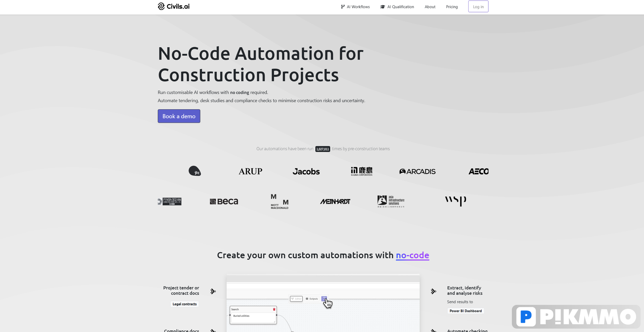The height and width of the screenshot is (332, 644).
Task: Click the Power BI Dashboard tag
Action: point(466,311)
